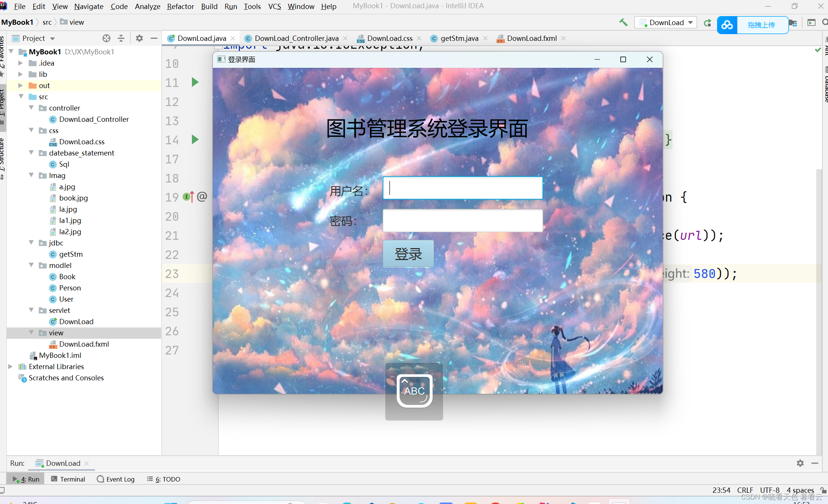
Task: Expand External Libraries node
Action: (x=10, y=366)
